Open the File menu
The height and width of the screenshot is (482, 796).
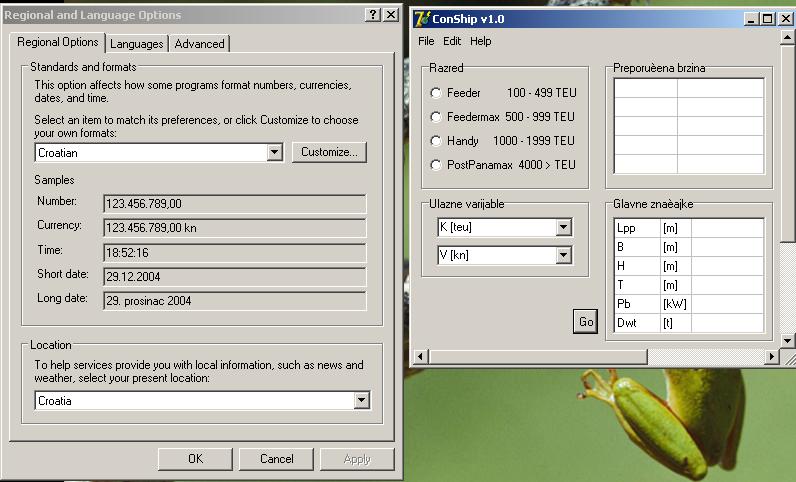coord(426,42)
